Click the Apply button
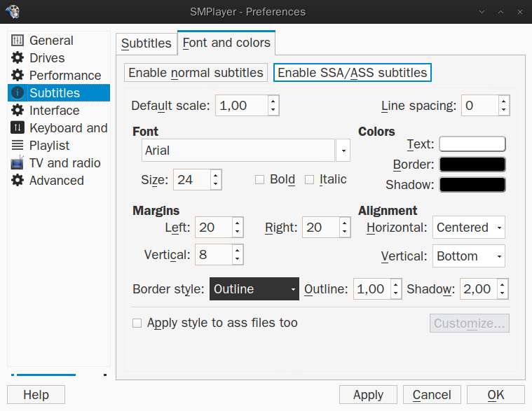This screenshot has width=532, height=411. [368, 395]
